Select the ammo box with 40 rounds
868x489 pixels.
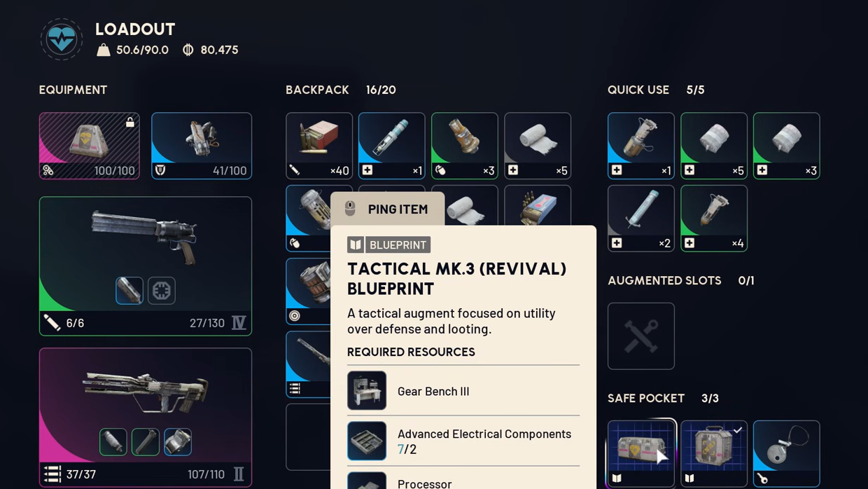[x=319, y=146]
